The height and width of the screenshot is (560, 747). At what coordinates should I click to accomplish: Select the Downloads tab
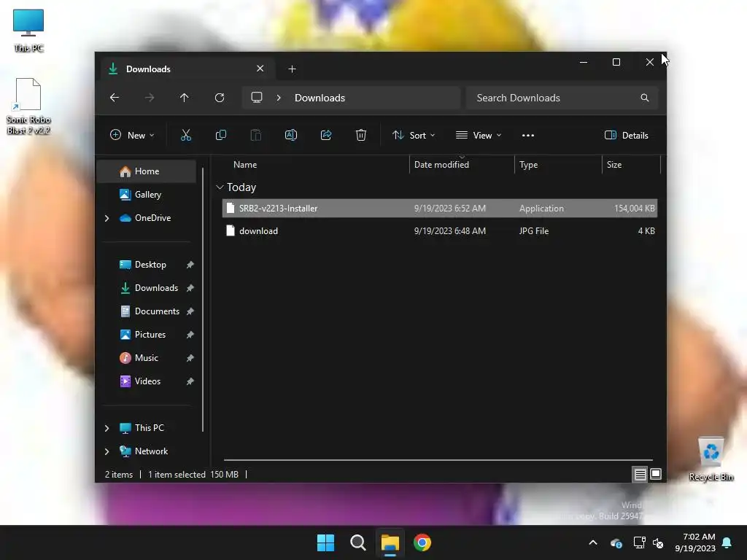point(186,69)
